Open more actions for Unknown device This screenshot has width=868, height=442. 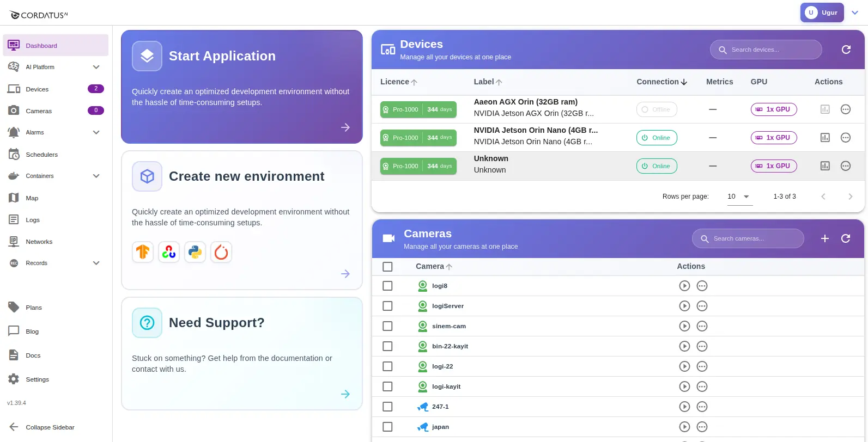(x=846, y=166)
